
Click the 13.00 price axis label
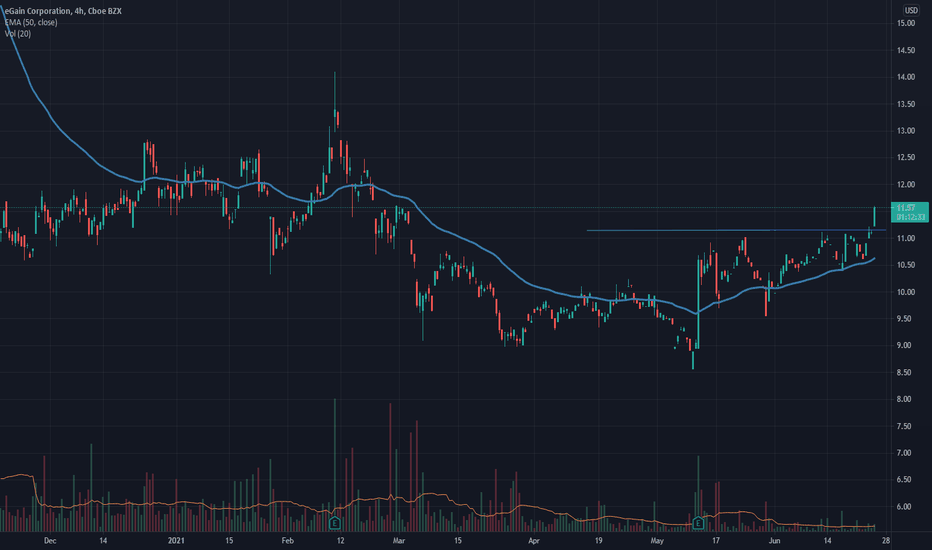pos(906,131)
